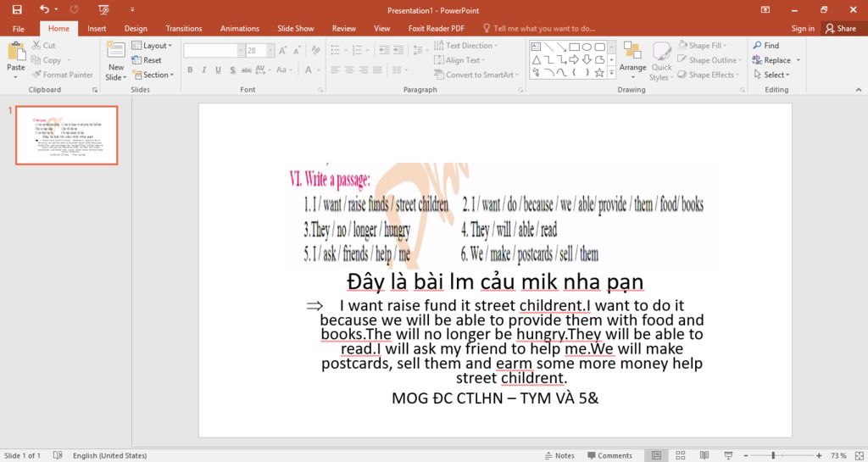The height and width of the screenshot is (462, 868).
Task: Click the Text Shadow icon
Action: point(232,70)
